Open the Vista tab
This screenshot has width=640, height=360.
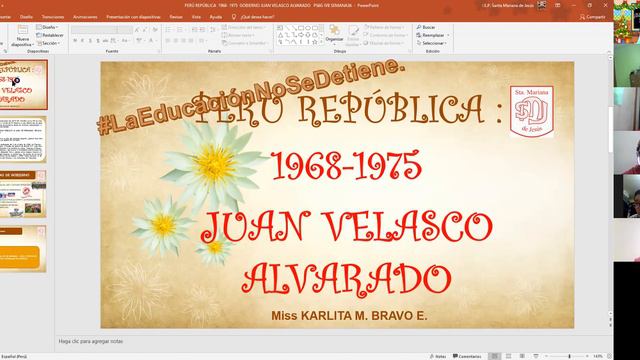pyautogui.click(x=196, y=17)
